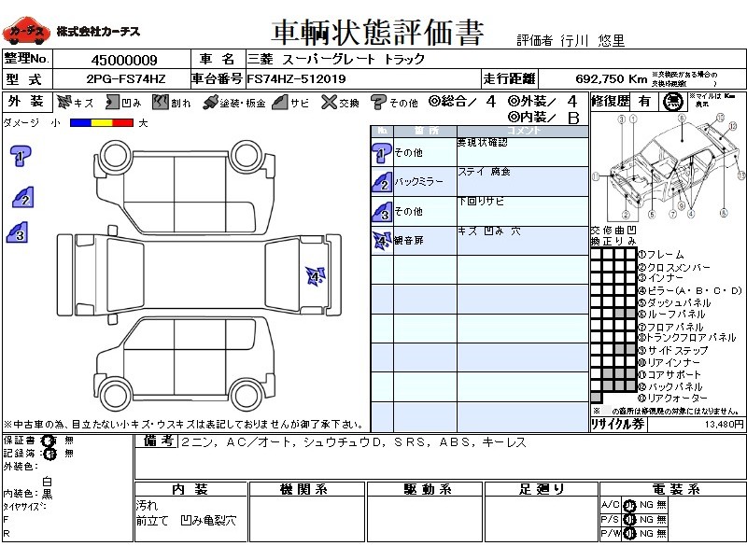The width and height of the screenshot is (747, 560).
Task: Click the mileage value 692,750 Km
Action: click(x=612, y=78)
